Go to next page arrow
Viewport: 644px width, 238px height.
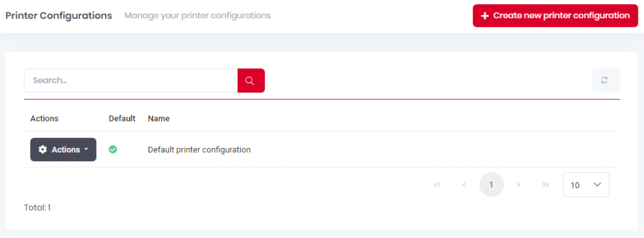tap(518, 185)
